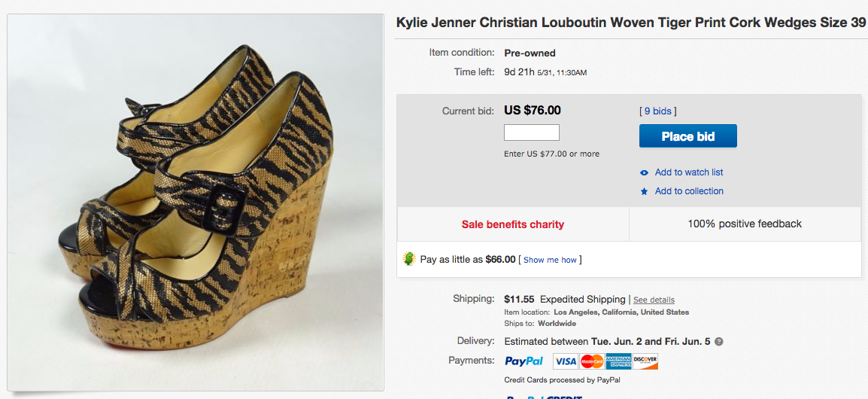Click the Visa card icon

click(566, 361)
